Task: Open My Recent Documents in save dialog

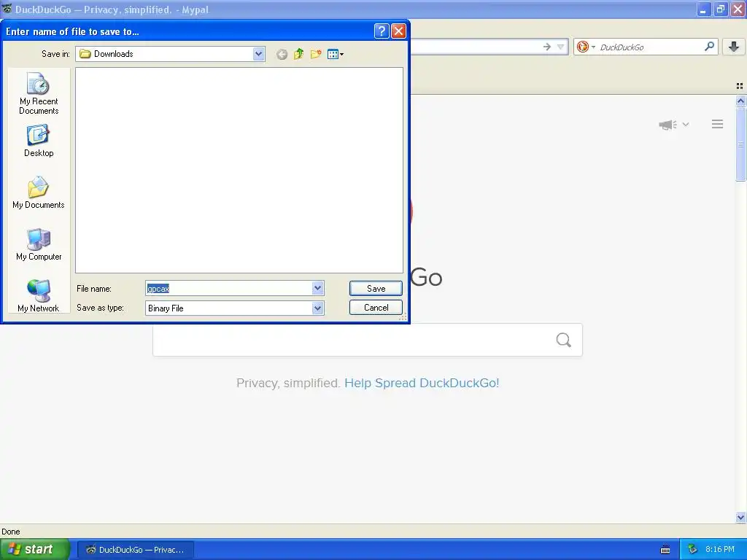Action: (x=39, y=93)
